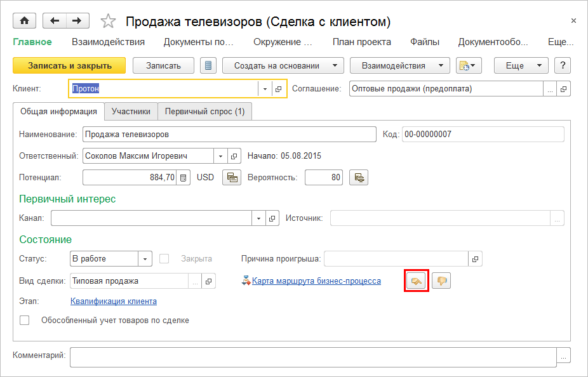
Task: Navigate back with the left arrow
Action: pyautogui.click(x=55, y=21)
